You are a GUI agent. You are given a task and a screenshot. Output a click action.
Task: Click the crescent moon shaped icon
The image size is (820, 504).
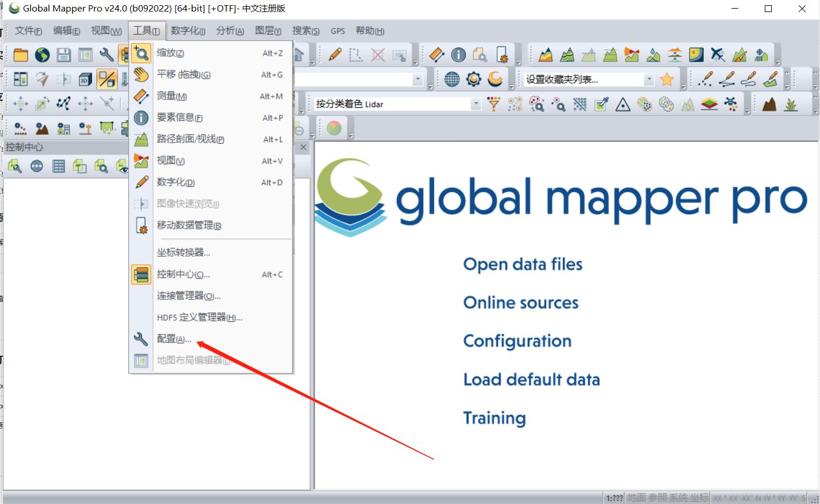click(x=495, y=79)
